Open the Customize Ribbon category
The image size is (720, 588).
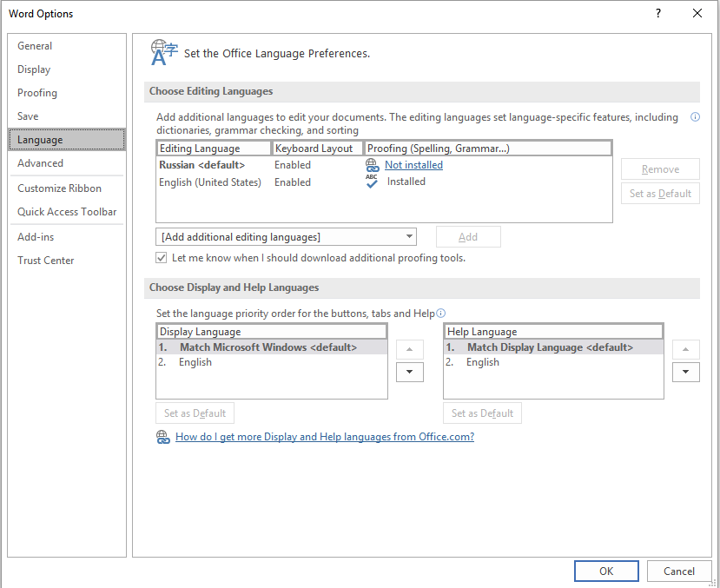[67, 188]
